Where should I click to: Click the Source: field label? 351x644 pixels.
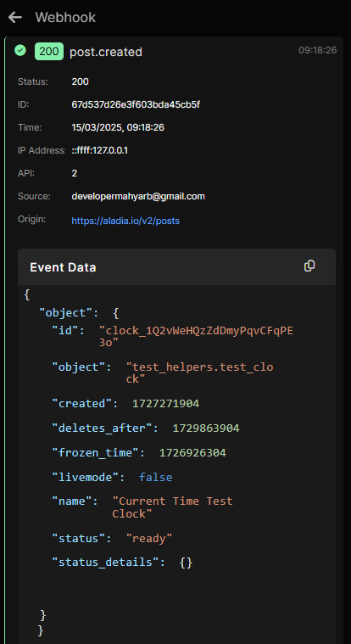point(34,196)
